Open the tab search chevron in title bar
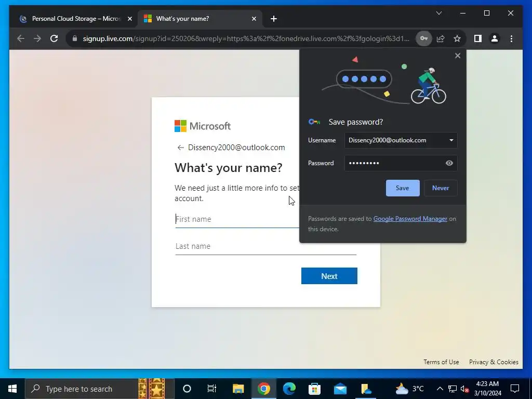The image size is (532, 399). (x=438, y=13)
